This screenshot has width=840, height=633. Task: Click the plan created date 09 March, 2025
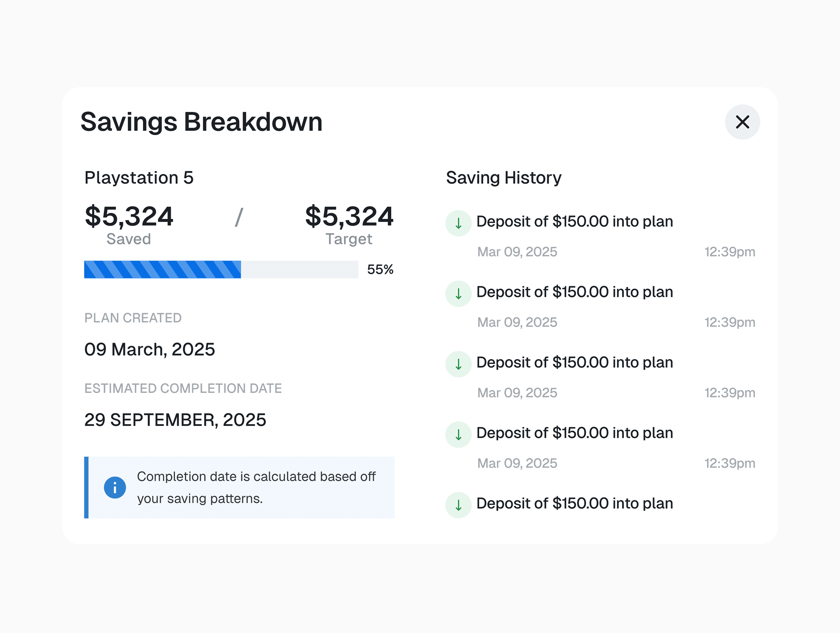tap(149, 349)
